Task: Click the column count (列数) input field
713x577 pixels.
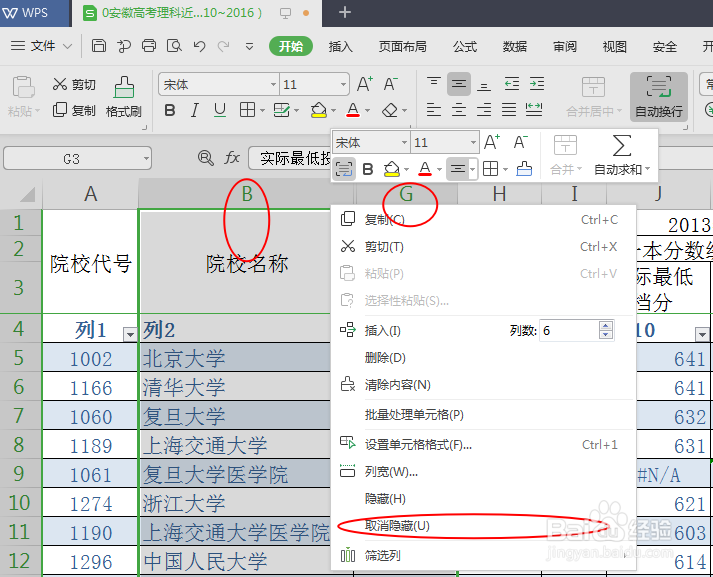Action: [569, 331]
